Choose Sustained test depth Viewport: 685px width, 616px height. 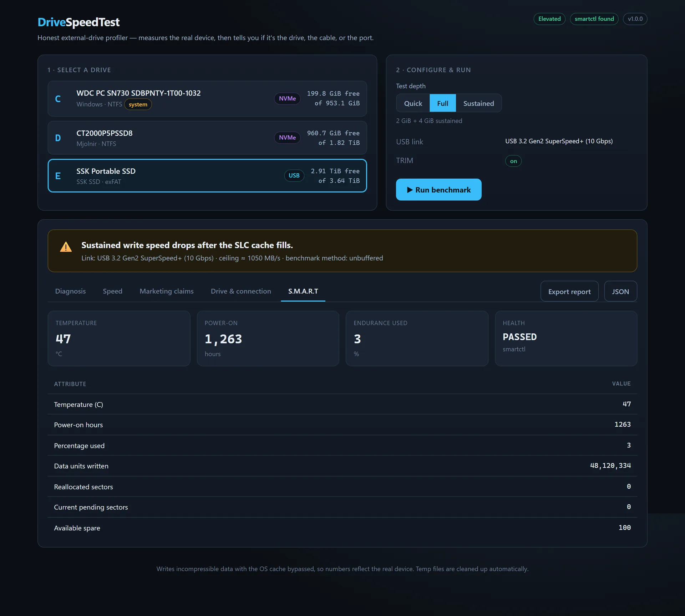tap(478, 103)
